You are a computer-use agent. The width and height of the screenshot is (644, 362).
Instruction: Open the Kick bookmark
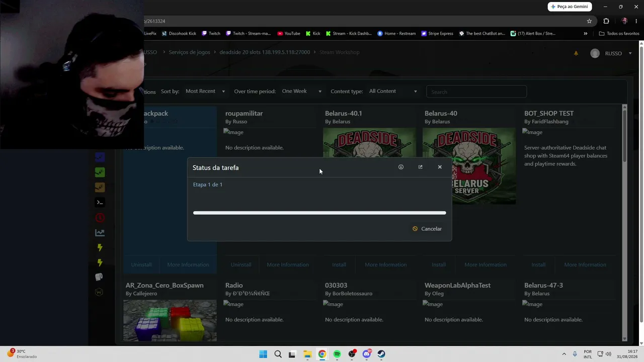(313, 34)
